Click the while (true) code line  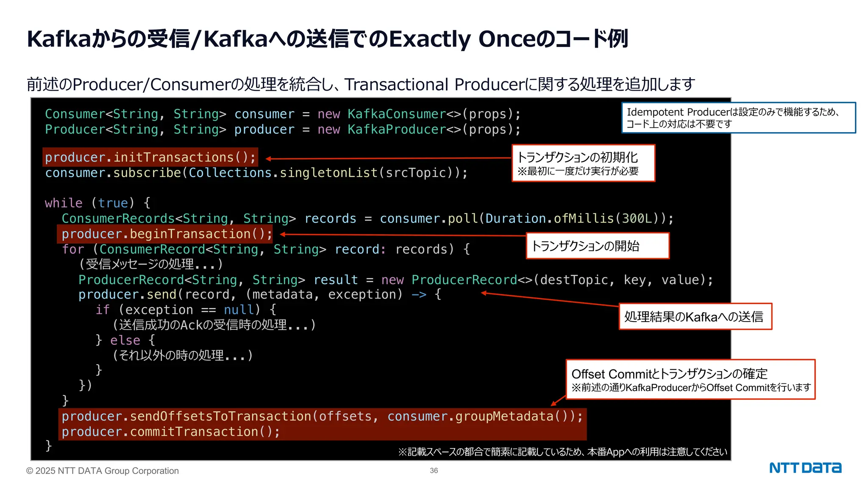point(97,203)
